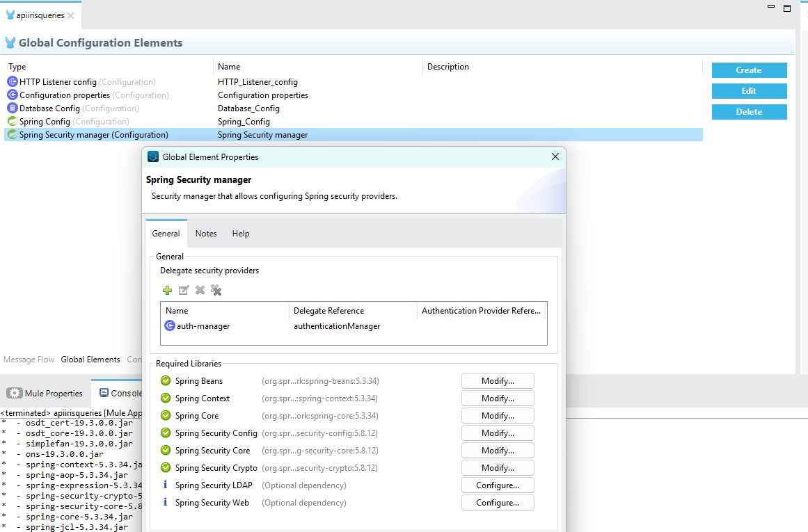The width and height of the screenshot is (808, 532).
Task: Select the Configuration properties element row
Action: click(x=64, y=95)
